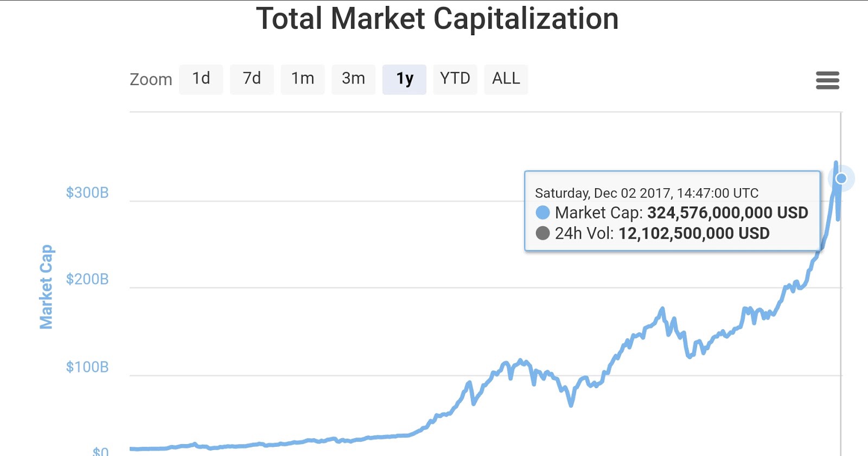The image size is (868, 456).
Task: Click the $200B axis label
Action: (x=87, y=279)
